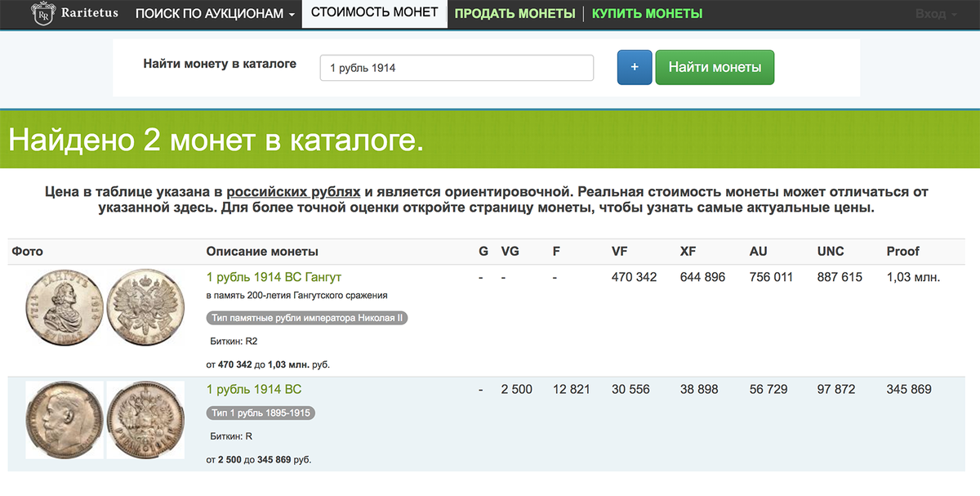
Task: Open the 1 рубль 1914 ВС link
Action: (254, 389)
